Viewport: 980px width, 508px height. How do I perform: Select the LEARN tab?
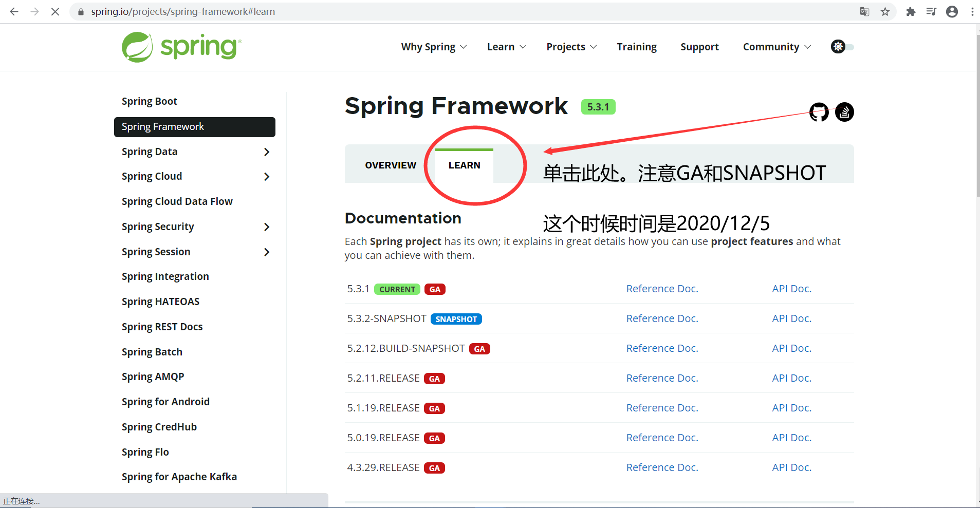(x=464, y=165)
